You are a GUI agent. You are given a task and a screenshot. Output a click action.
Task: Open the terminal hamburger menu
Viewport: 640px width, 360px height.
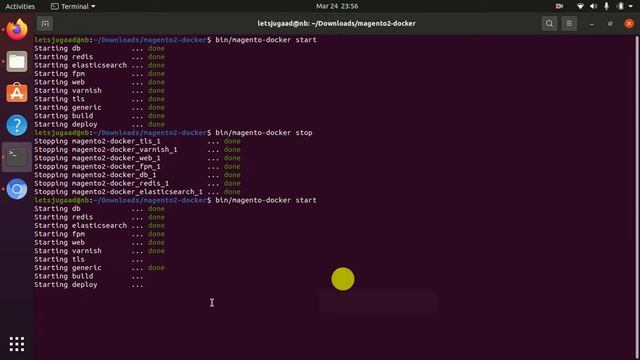coord(569,24)
